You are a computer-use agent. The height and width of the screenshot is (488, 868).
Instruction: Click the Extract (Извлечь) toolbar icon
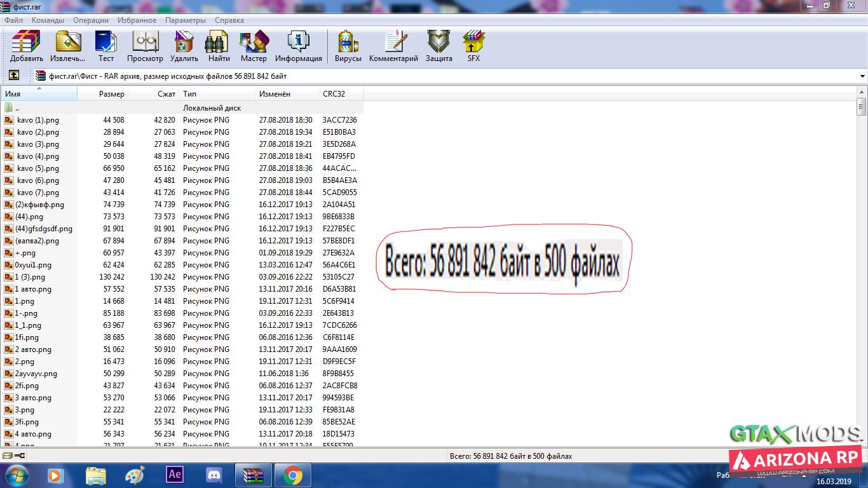coord(68,46)
